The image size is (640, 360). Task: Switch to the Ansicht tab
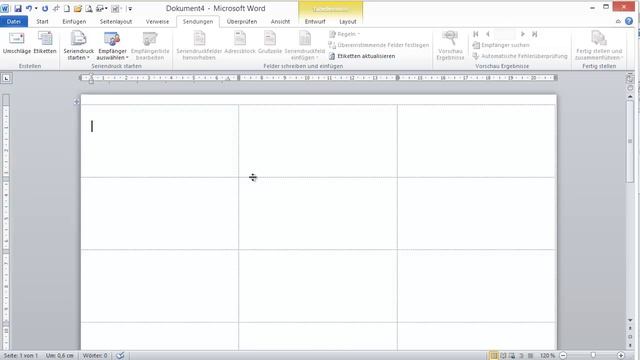click(280, 22)
